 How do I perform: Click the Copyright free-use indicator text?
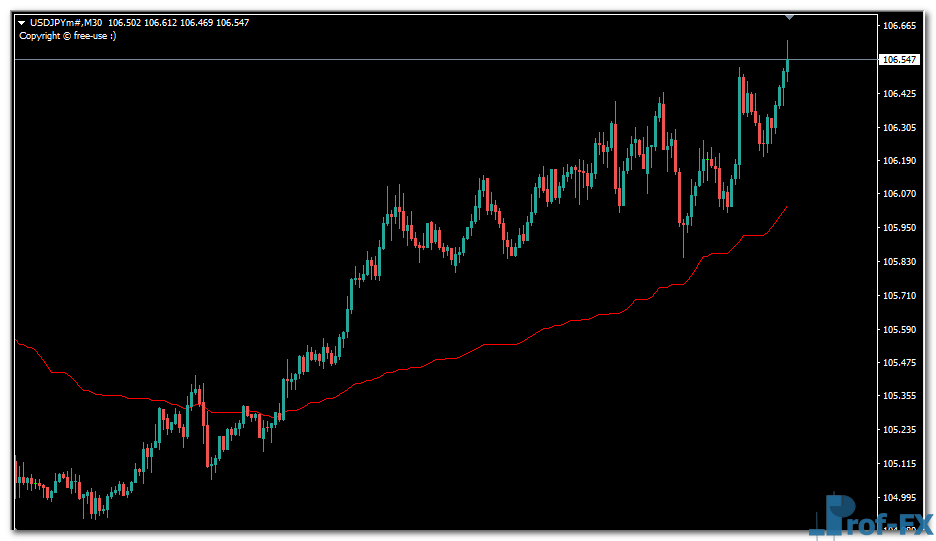(x=68, y=36)
